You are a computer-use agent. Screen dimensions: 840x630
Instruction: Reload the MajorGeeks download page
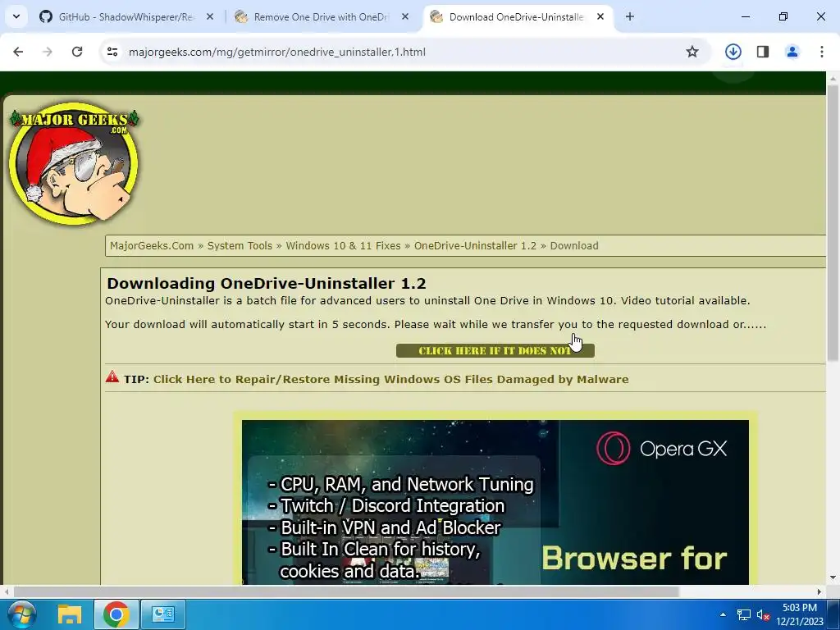(77, 52)
